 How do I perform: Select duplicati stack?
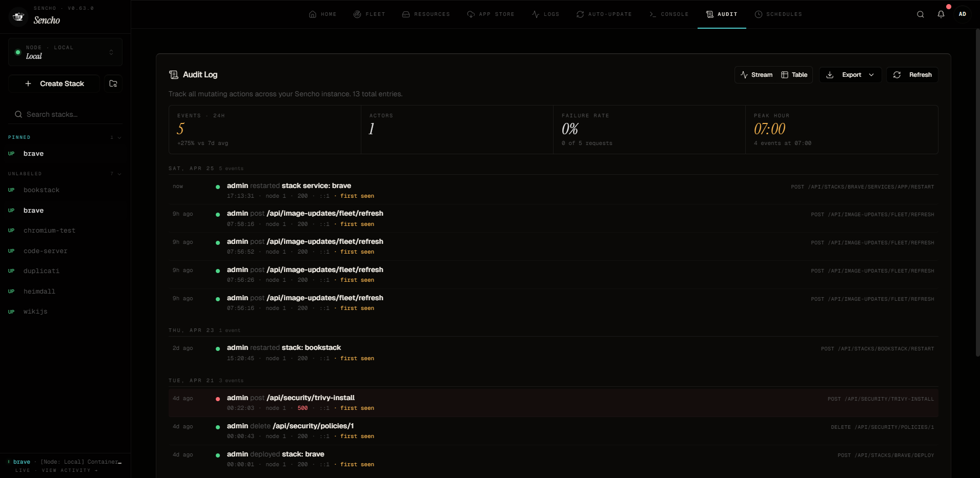tap(65, 271)
